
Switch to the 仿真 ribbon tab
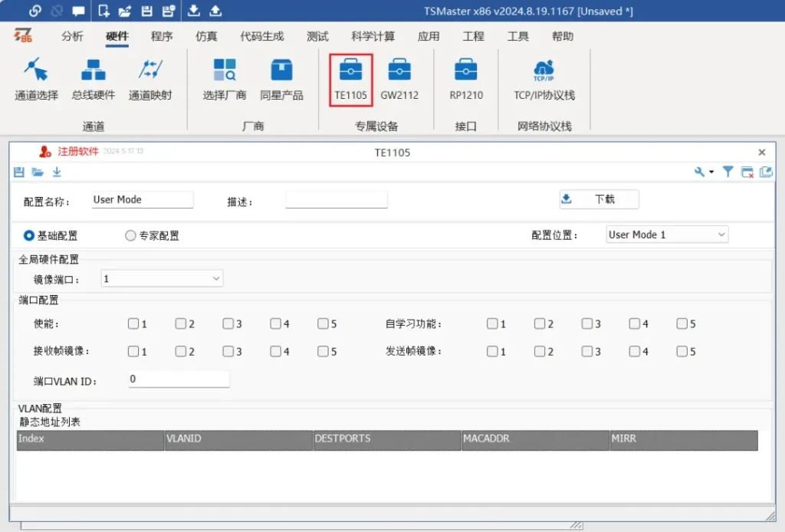point(206,36)
